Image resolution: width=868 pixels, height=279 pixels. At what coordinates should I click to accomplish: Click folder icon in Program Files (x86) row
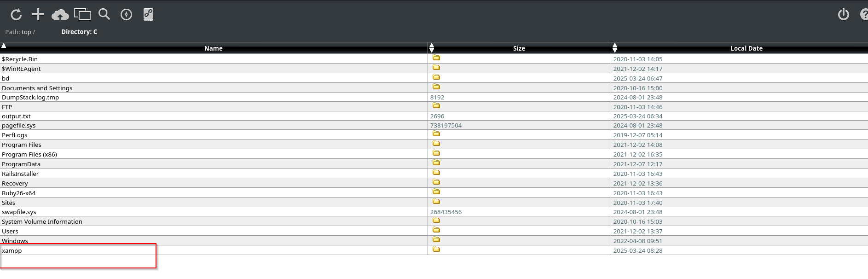point(436,153)
